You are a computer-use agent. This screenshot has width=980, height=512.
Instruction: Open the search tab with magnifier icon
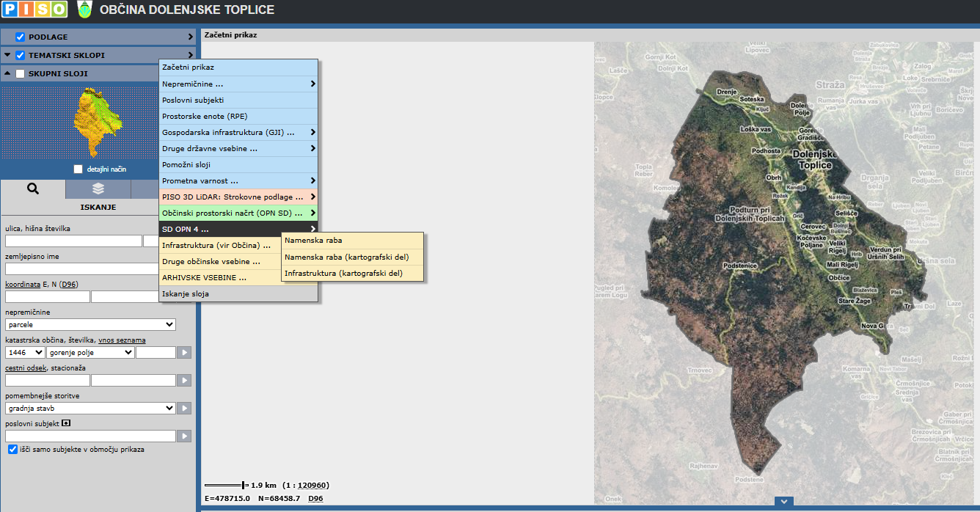(32, 189)
